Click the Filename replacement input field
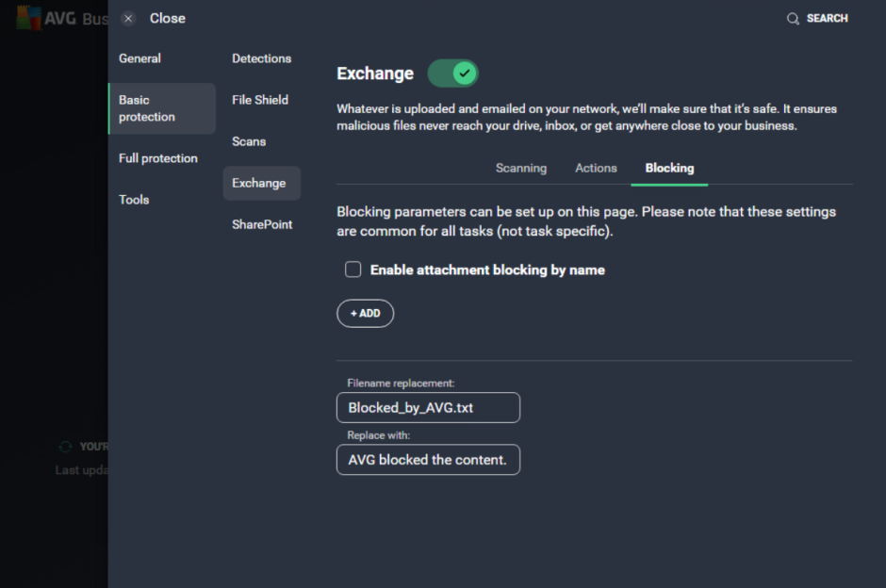The image size is (886, 588). [428, 407]
